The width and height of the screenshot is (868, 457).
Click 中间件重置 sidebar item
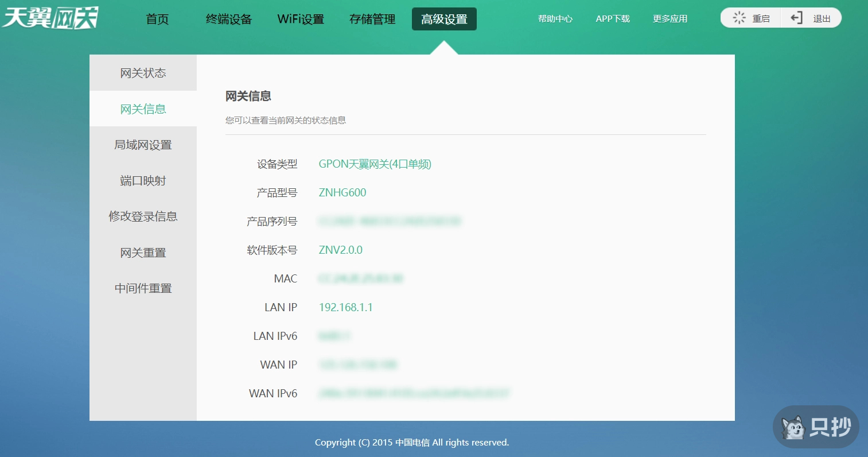(x=143, y=288)
